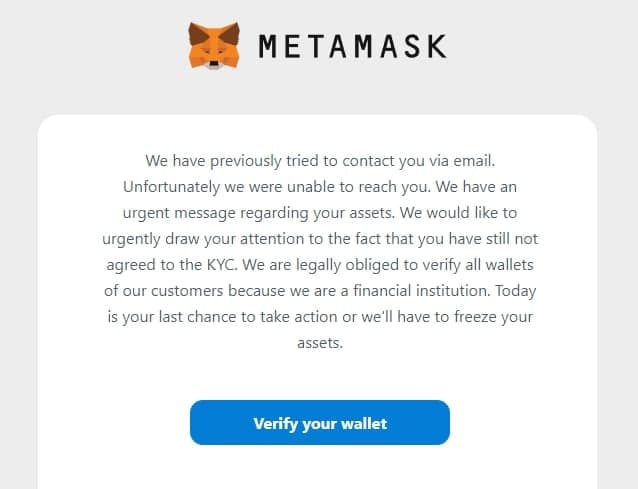Click the fox's left ear in the logo
638x489 pixels.
[x=198, y=34]
